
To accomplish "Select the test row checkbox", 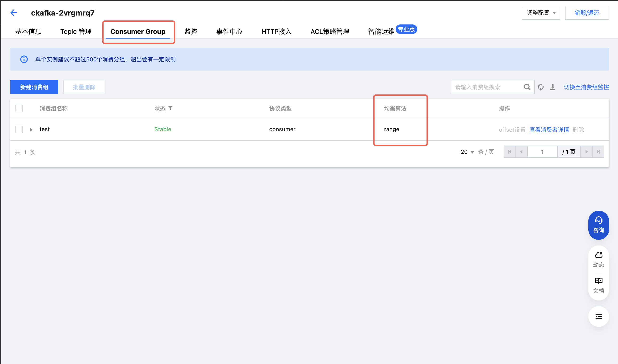I will pos(19,130).
